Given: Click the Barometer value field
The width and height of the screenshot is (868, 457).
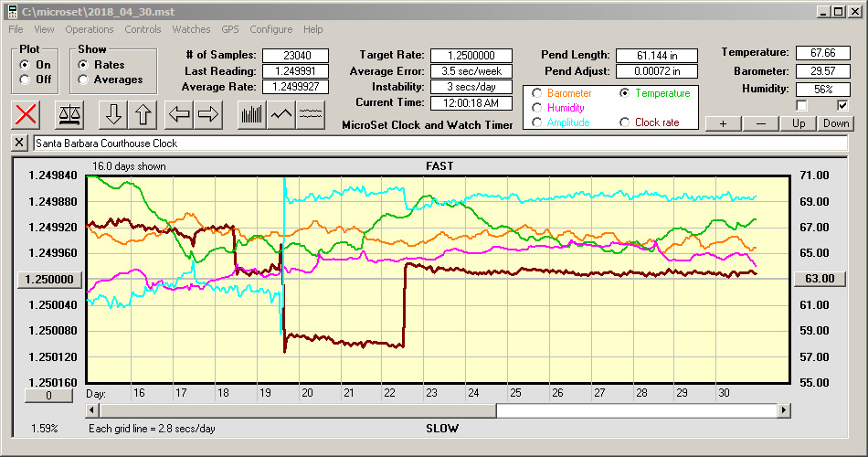Looking at the screenshot, I should [x=822, y=71].
